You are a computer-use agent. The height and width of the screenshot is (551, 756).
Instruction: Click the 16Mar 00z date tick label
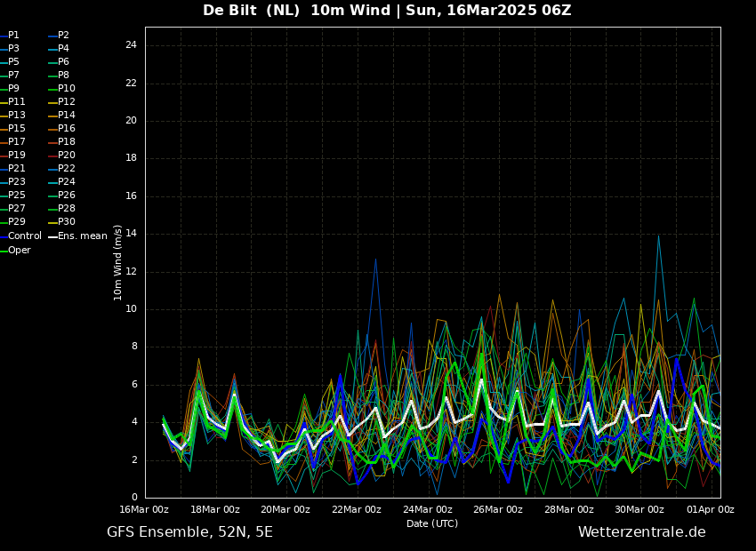tap(144, 510)
